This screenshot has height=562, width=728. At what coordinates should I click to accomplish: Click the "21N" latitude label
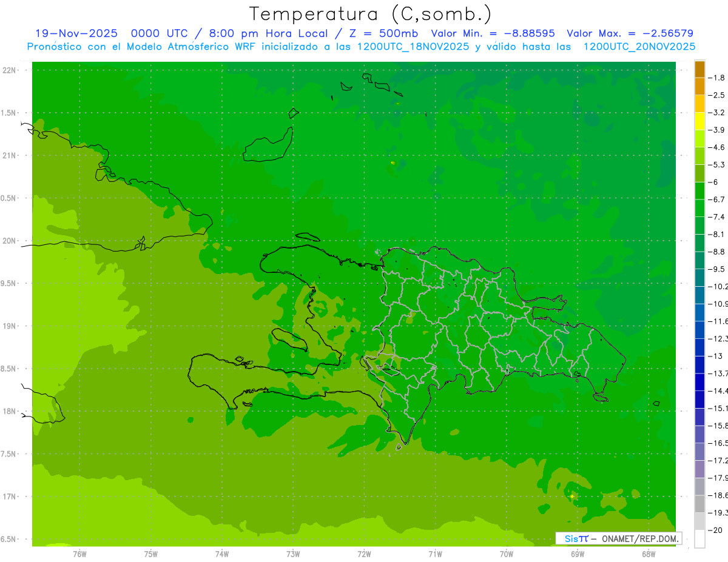coord(9,155)
